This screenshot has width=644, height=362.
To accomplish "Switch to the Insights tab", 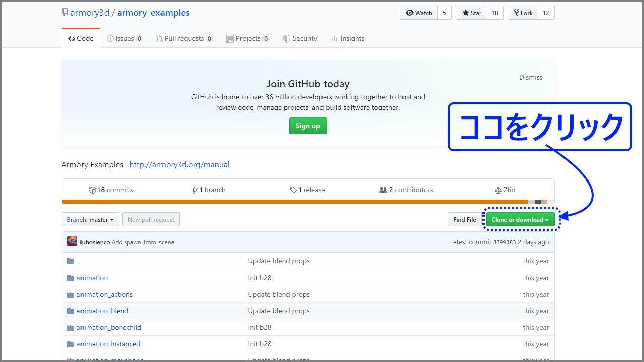I will 347,38.
